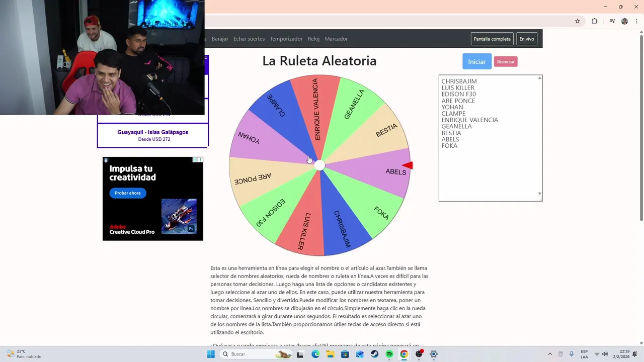Click the purple YOHAN wheel segment
The image size is (644, 362).
(249, 138)
